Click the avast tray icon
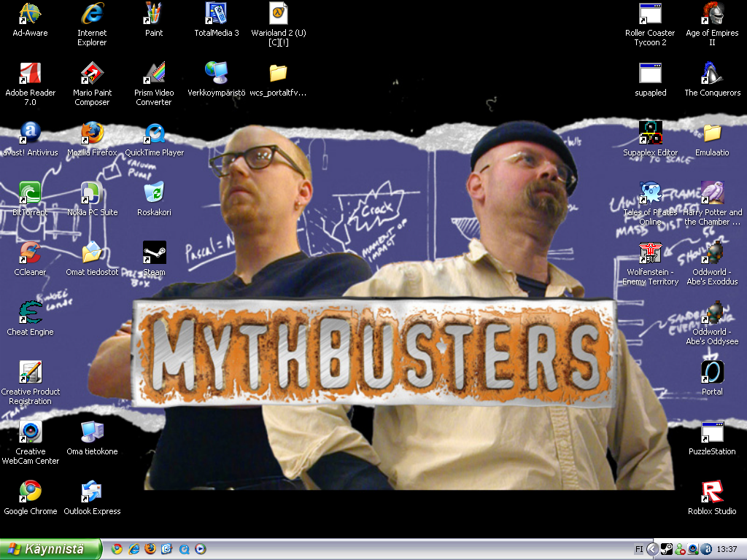The image size is (747, 560). [x=706, y=550]
